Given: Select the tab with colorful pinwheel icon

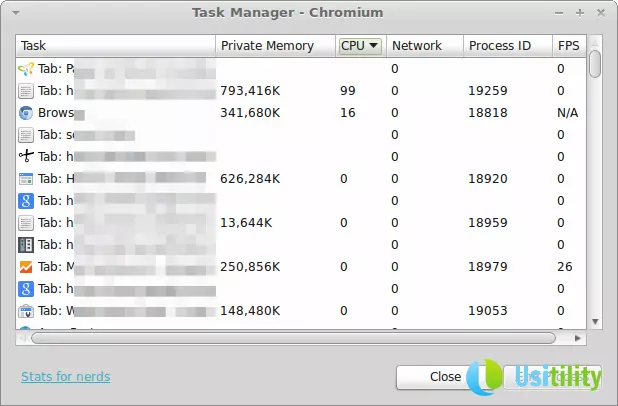Looking at the screenshot, I should point(26,69).
